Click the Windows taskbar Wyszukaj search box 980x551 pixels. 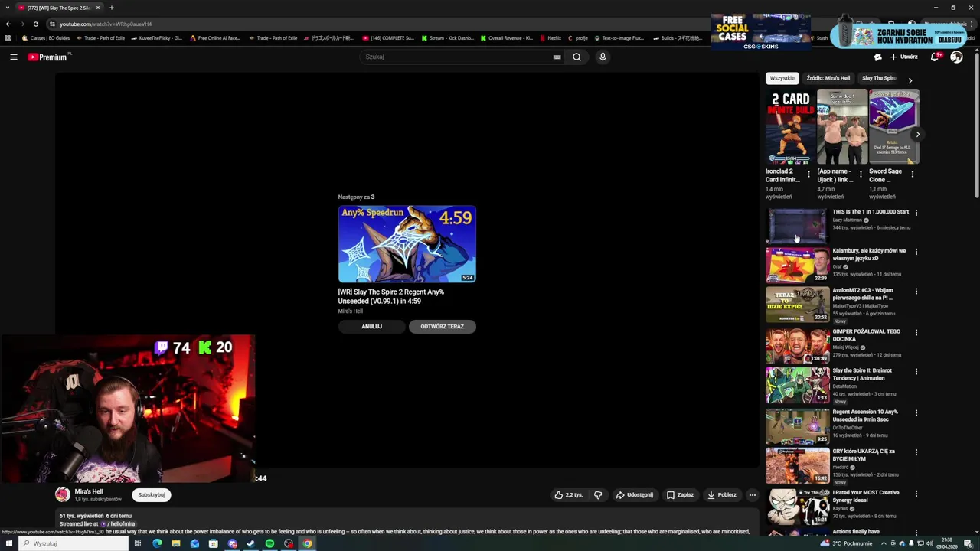click(73, 543)
